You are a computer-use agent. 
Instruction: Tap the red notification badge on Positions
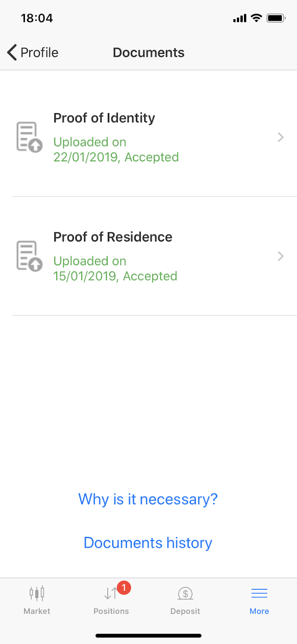tap(124, 588)
